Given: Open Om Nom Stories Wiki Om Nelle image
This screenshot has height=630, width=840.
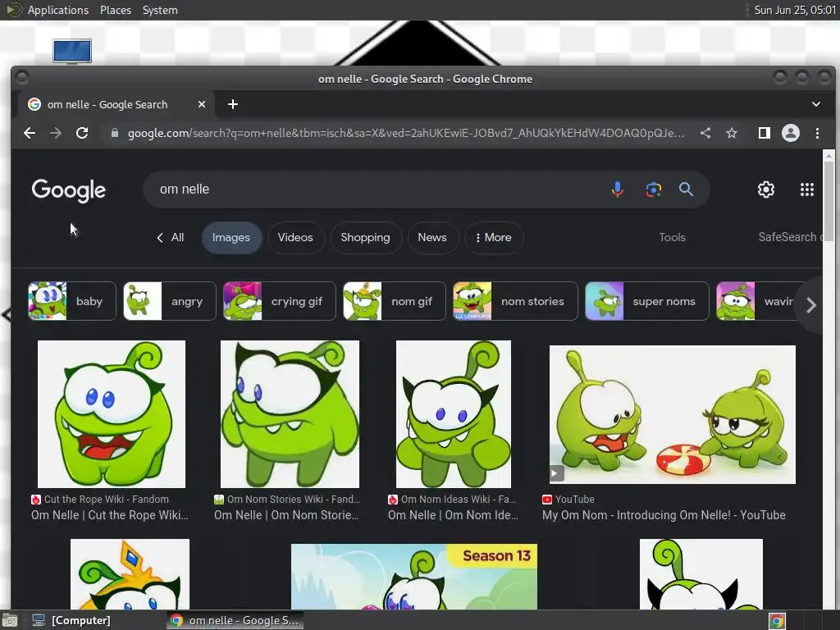Looking at the screenshot, I should (290, 414).
